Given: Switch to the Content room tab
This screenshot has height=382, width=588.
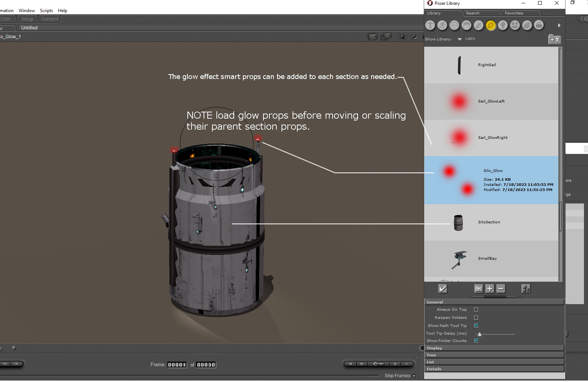Looking at the screenshot, I should (50, 19).
